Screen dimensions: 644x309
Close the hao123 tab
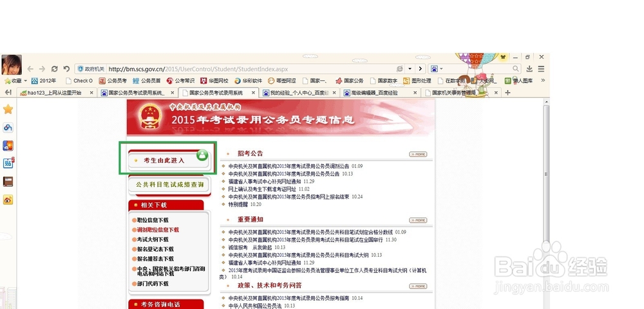tap(91, 93)
